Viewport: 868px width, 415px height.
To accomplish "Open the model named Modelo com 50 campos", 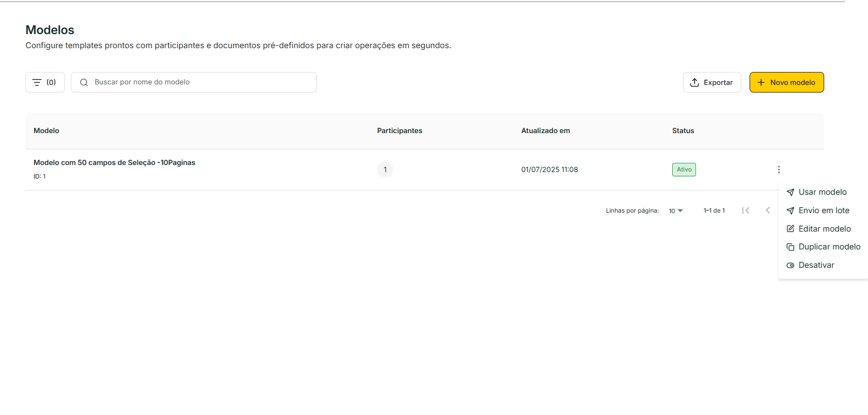I will 114,162.
